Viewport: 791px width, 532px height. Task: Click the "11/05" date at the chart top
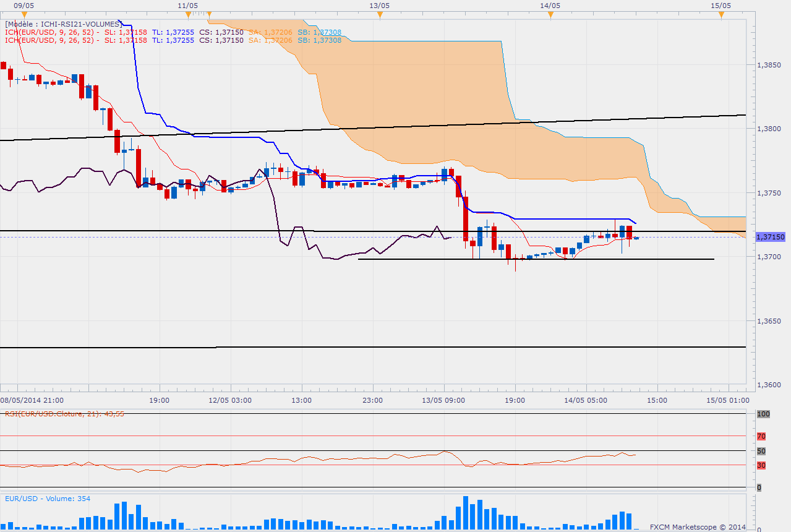tap(187, 5)
